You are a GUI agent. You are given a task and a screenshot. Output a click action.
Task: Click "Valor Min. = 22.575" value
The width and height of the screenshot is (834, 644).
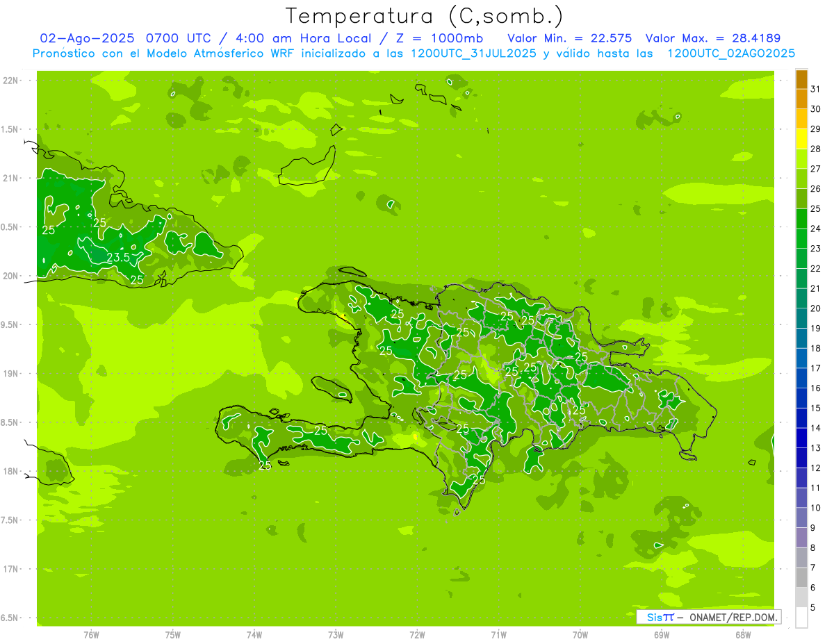pos(570,38)
